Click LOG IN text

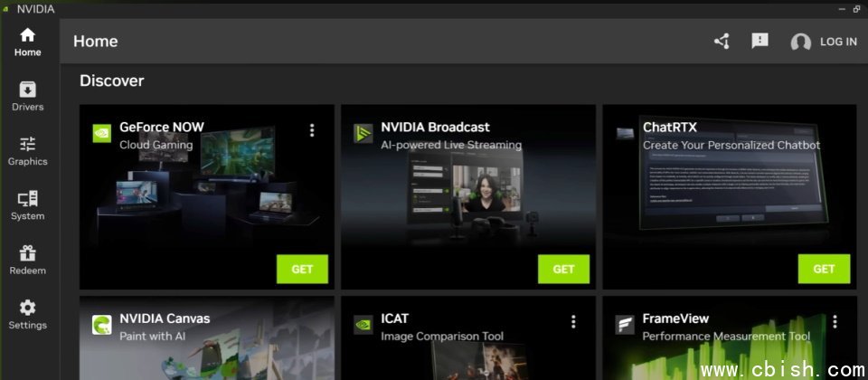pos(838,43)
